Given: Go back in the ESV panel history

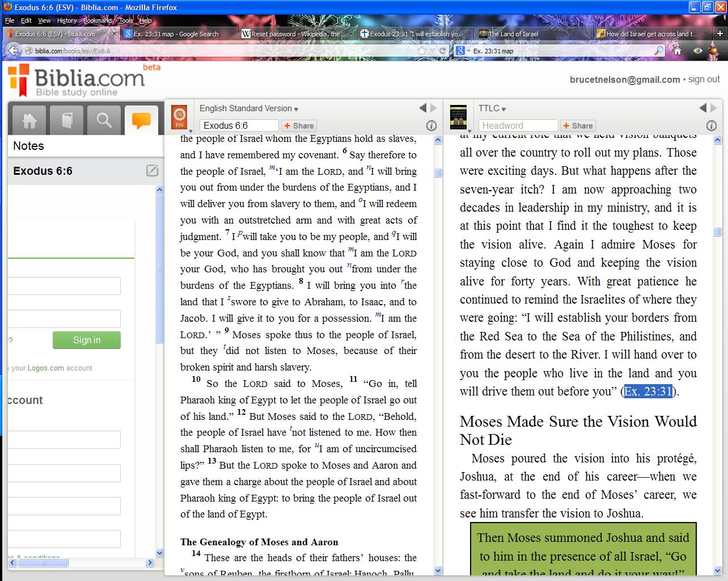Looking at the screenshot, I should [423, 108].
